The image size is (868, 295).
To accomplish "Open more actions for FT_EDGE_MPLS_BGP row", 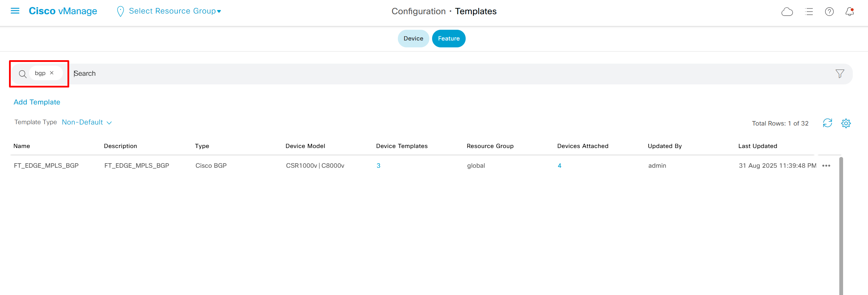I will point(826,166).
